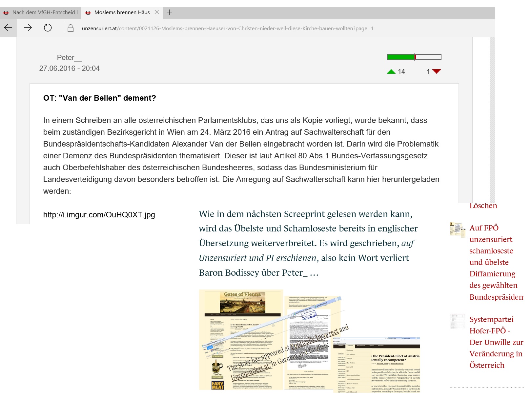Switch to 'Nach dem VfGH-Entscheid' tab

click(x=44, y=12)
